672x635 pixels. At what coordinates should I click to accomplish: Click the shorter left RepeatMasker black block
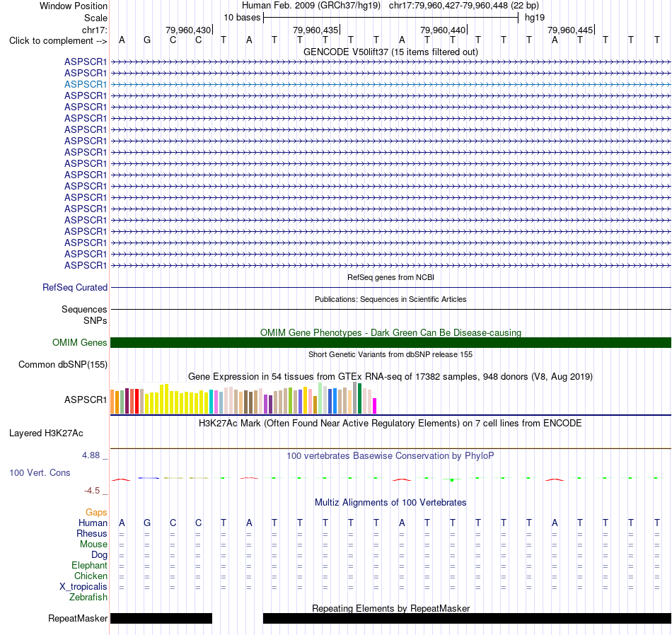[x=161, y=618]
